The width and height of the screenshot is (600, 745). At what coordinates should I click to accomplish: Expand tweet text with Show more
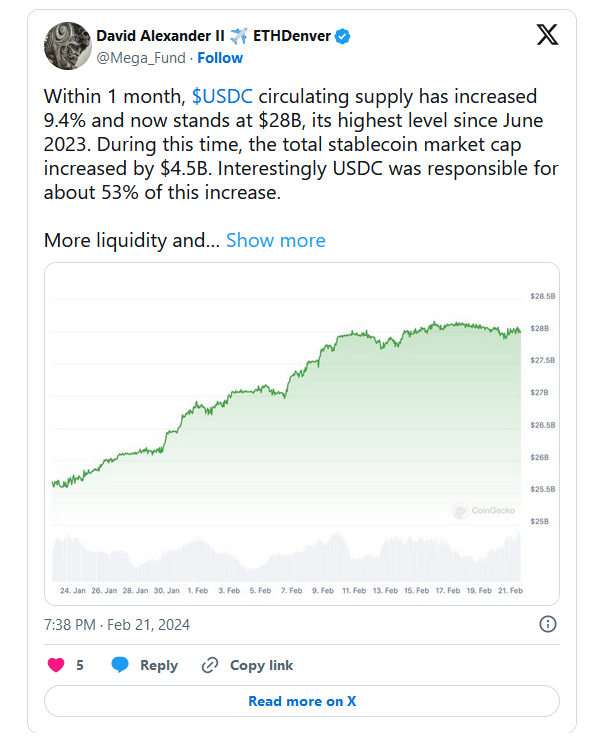(x=275, y=240)
